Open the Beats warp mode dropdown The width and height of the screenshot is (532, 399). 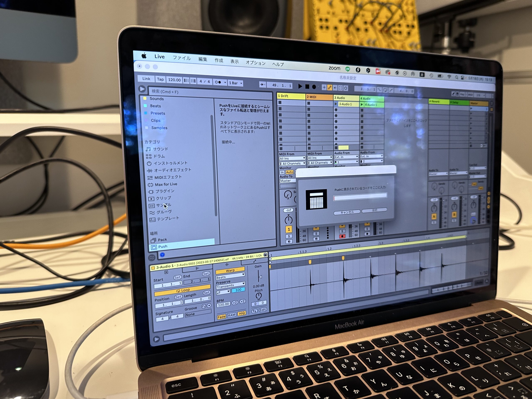click(x=230, y=276)
